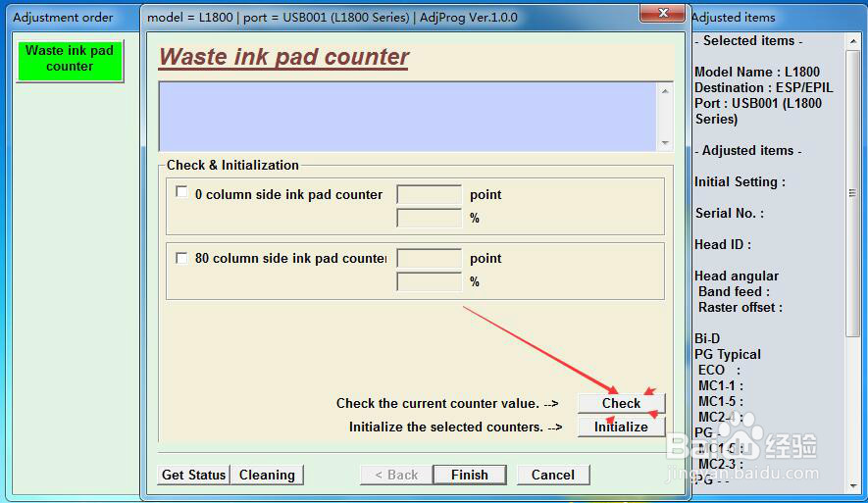Click 'MC1-1 :' in Adjusted items
The width and height of the screenshot is (868, 503).
[720, 385]
